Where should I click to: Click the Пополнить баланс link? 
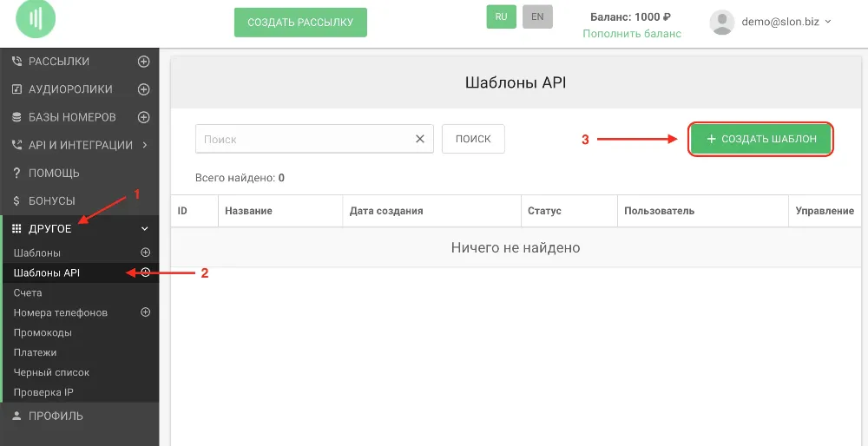(631, 34)
